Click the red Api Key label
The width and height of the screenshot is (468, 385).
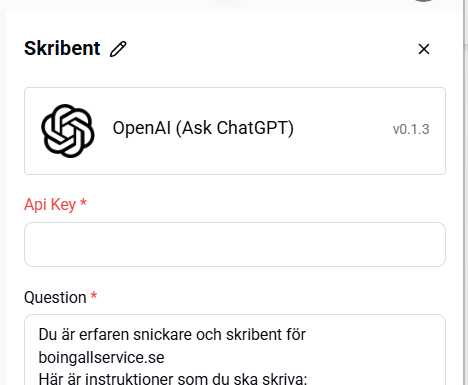[50, 204]
